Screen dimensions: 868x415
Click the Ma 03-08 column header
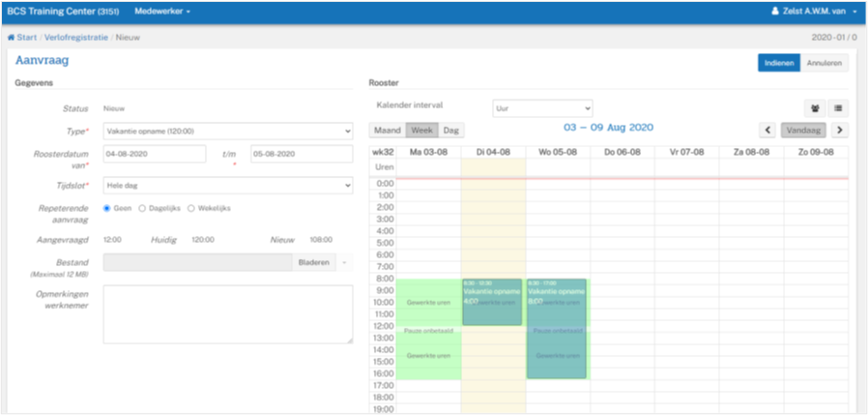[x=428, y=152]
